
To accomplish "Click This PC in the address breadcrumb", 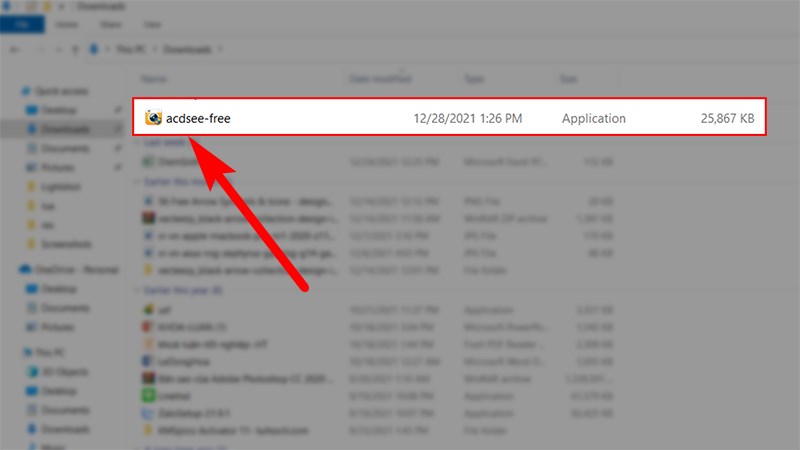I will [131, 49].
